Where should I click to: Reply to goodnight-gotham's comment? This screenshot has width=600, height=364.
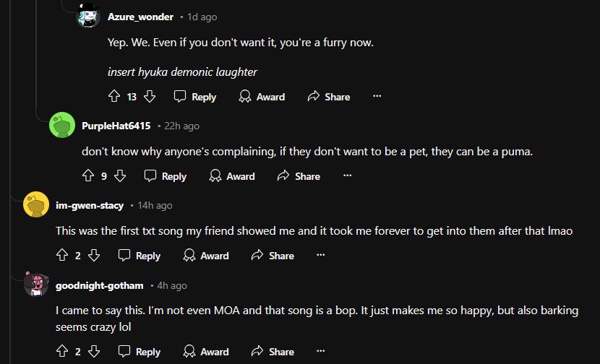point(140,352)
